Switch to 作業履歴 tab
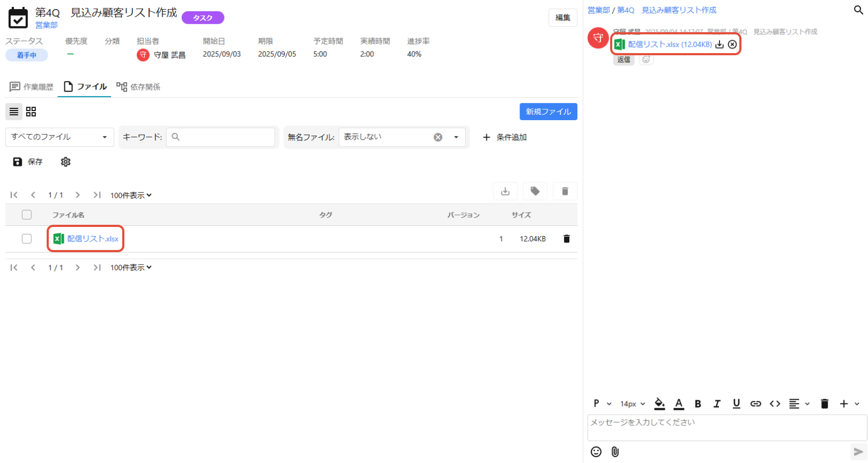 pos(32,87)
